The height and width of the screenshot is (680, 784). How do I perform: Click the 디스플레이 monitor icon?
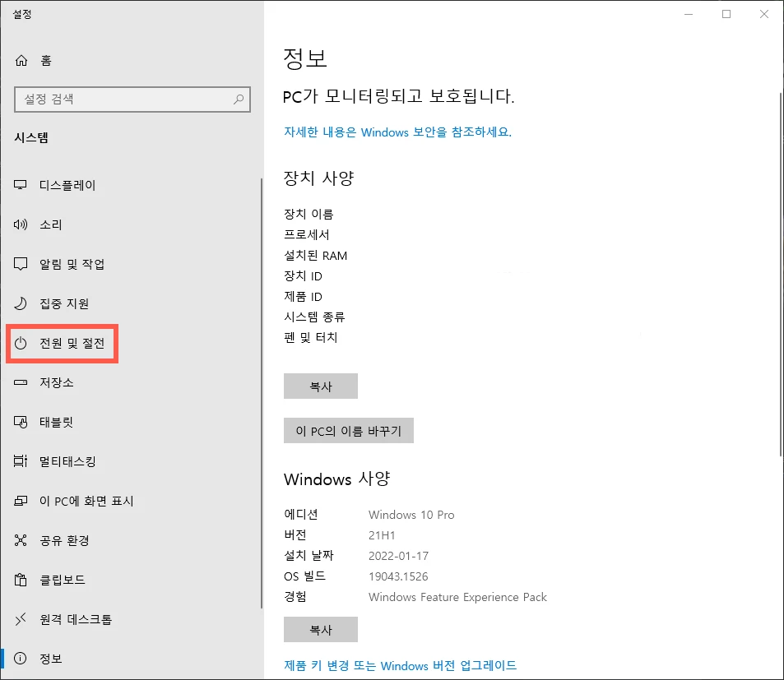click(21, 185)
